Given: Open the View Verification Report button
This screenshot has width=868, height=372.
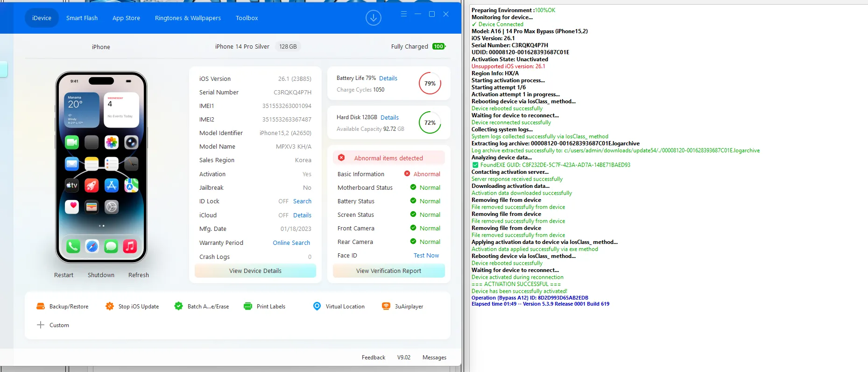Looking at the screenshot, I should [x=388, y=271].
